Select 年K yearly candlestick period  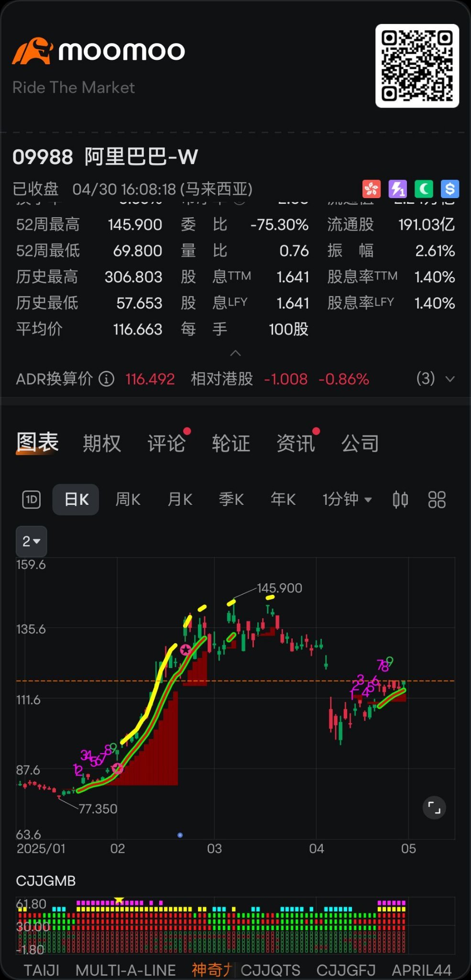tap(283, 500)
